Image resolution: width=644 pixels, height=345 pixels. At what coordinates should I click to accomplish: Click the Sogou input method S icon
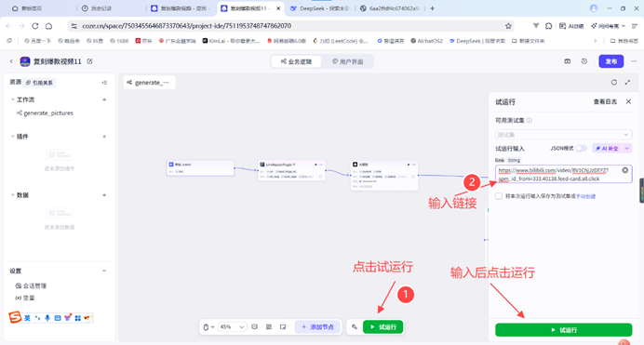pos(15,317)
